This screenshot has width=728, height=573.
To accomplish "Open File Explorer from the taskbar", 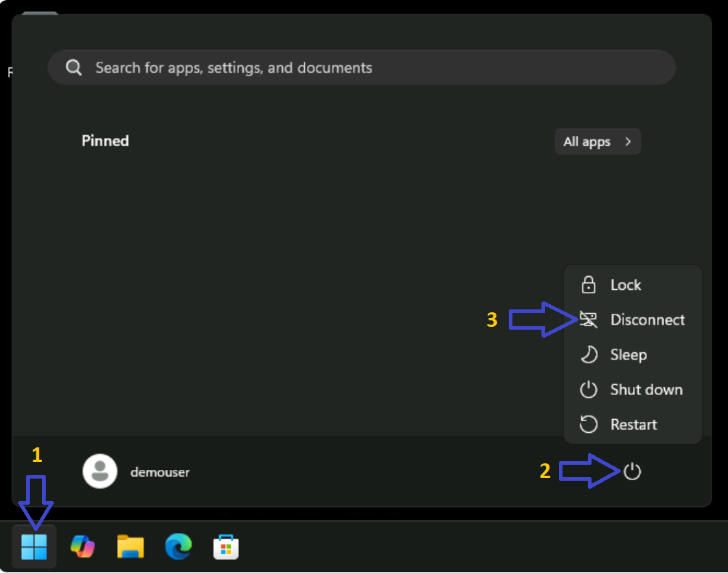I will (131, 547).
